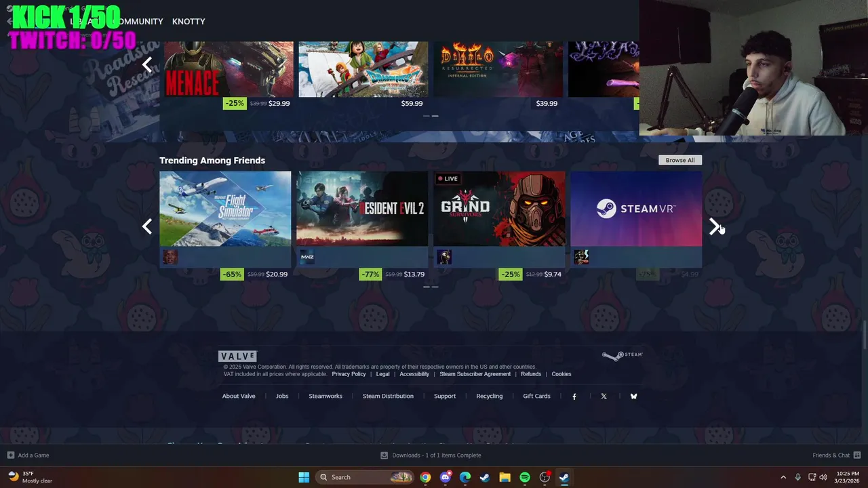Open the Resident Evil 2 game card
Image resolution: width=868 pixels, height=488 pixels.
(362, 209)
